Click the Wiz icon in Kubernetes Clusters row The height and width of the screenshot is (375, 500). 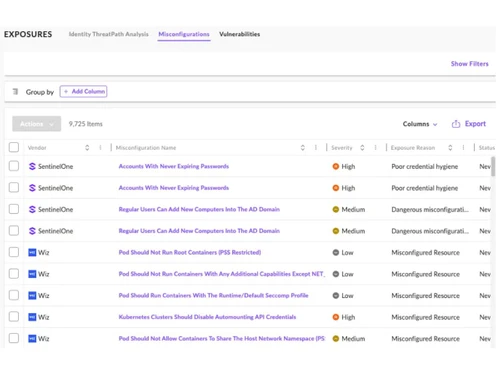coord(32,317)
